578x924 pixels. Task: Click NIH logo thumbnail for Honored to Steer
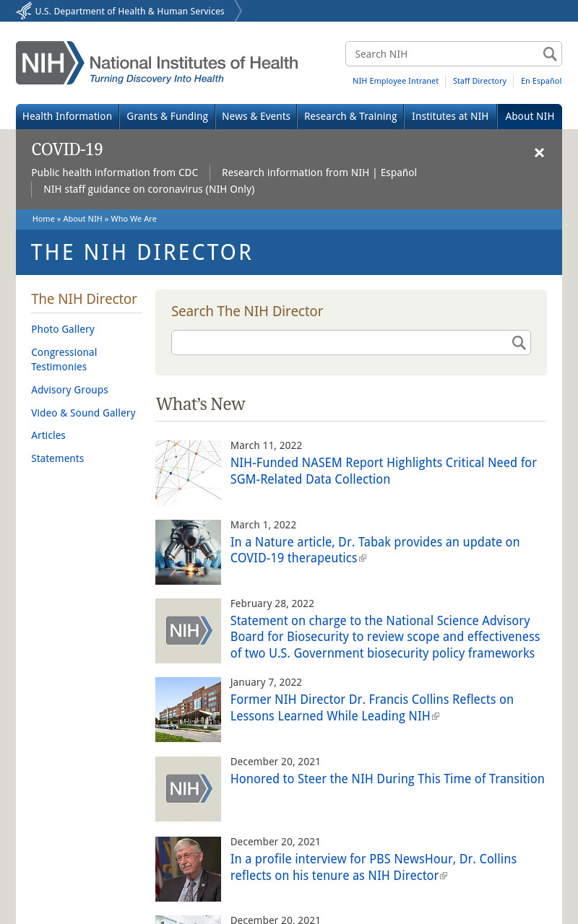pos(188,789)
